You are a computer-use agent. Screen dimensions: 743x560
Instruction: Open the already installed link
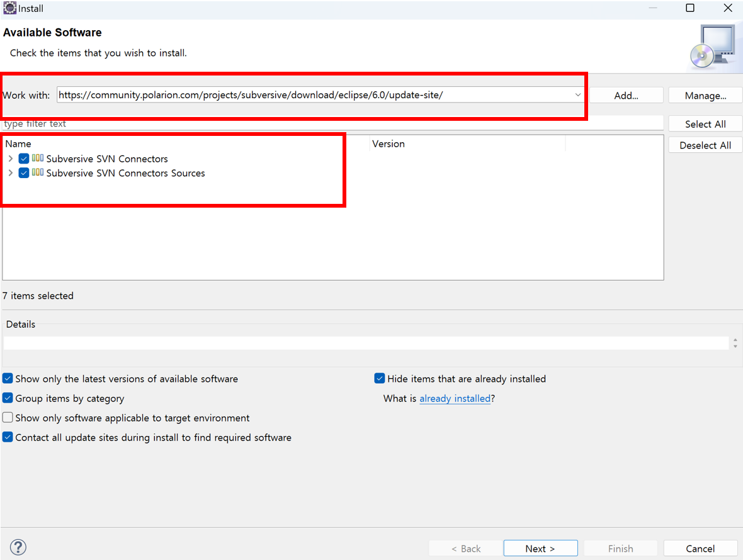click(455, 398)
